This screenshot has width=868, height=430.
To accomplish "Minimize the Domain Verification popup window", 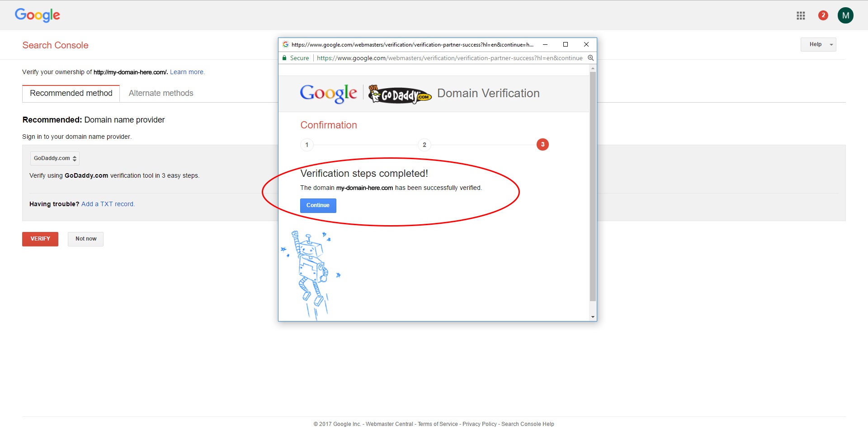I will [x=545, y=44].
